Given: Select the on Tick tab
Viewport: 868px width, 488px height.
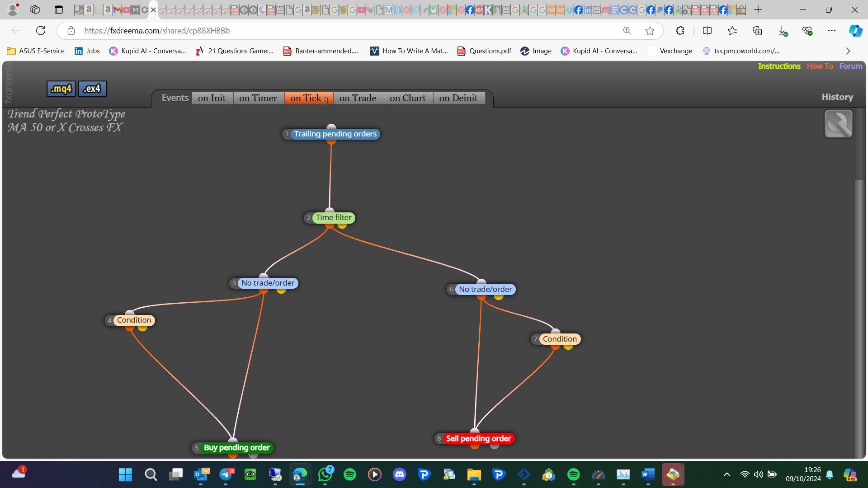Looking at the screenshot, I should pos(309,98).
